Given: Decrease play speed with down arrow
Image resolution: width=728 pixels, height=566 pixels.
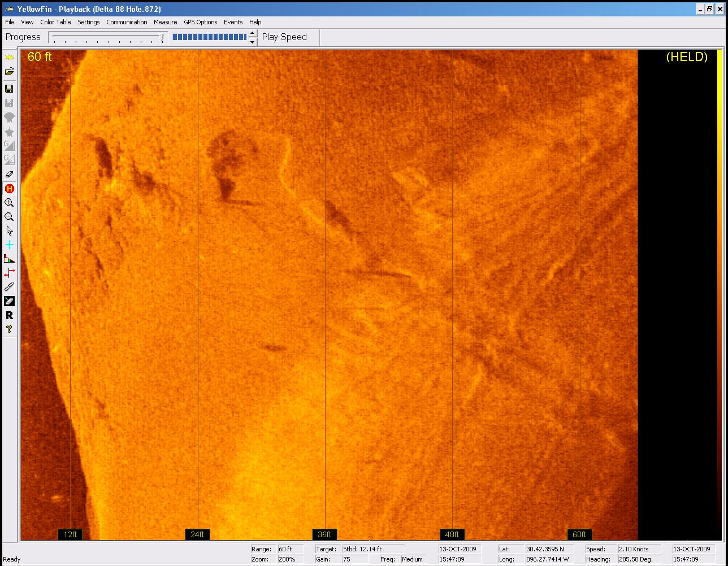Looking at the screenshot, I should coord(252,41).
